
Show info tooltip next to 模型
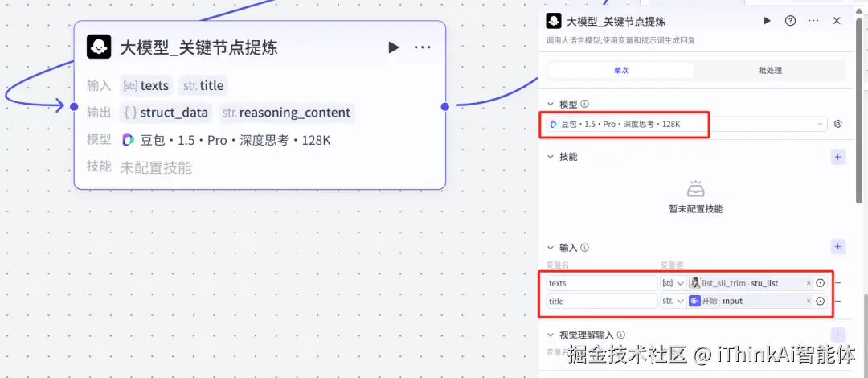click(x=584, y=104)
